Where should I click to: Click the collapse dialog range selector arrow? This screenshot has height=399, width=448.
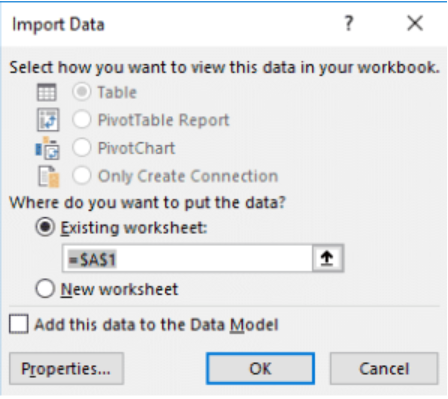327,258
